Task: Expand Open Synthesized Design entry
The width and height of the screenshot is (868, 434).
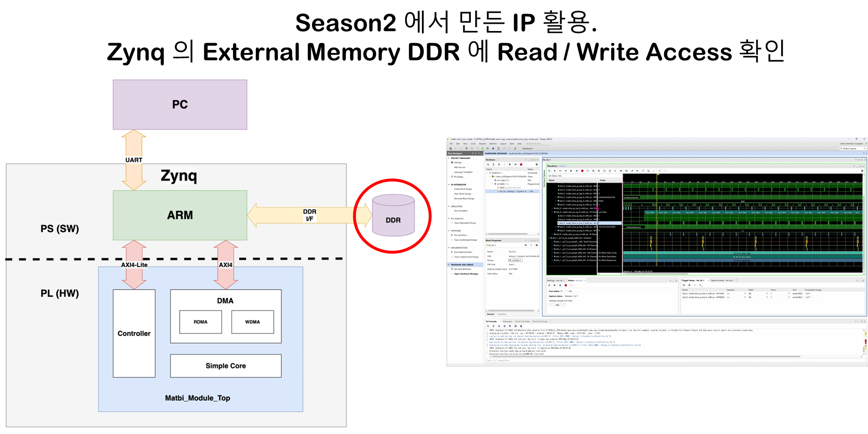Action: click(x=452, y=240)
